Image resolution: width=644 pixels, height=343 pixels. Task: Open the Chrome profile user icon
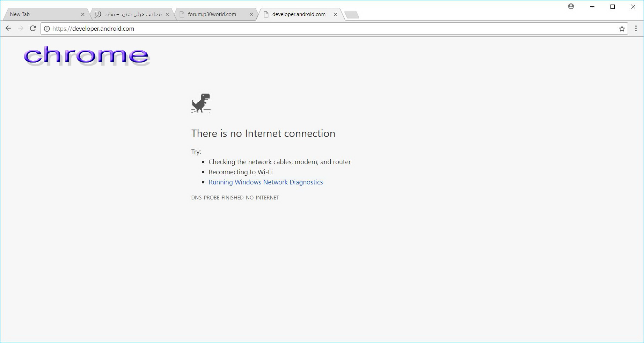tap(571, 6)
